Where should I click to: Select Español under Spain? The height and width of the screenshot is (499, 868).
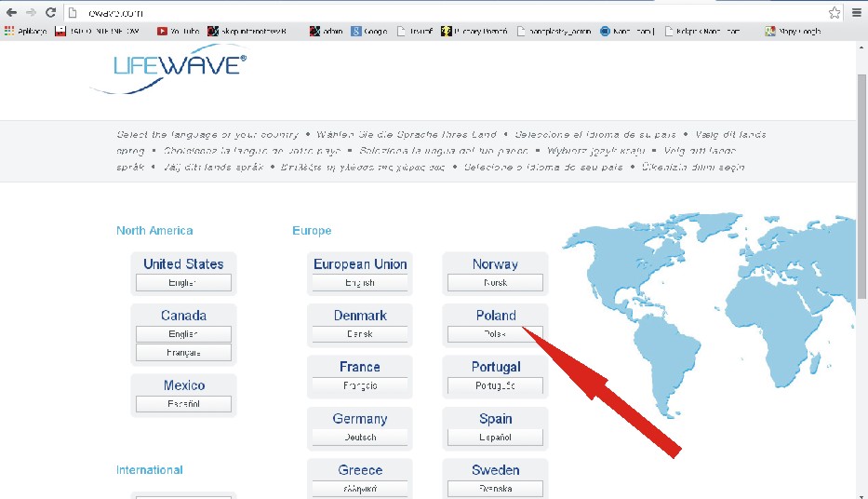[495, 437]
